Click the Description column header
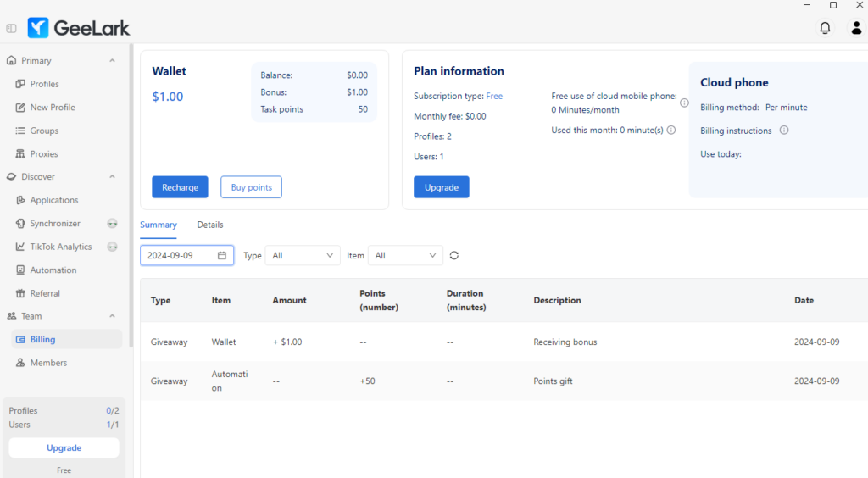Screen dimensions: 868x478 [558, 300]
